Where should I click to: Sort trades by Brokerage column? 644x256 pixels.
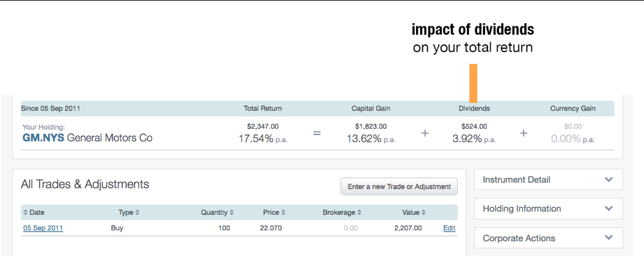coord(342,212)
